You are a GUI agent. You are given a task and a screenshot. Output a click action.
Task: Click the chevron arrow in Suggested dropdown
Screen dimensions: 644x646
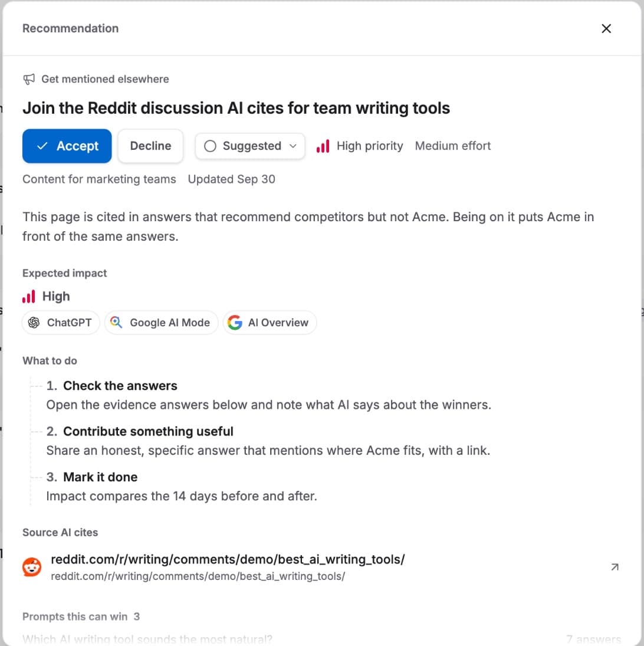(293, 146)
